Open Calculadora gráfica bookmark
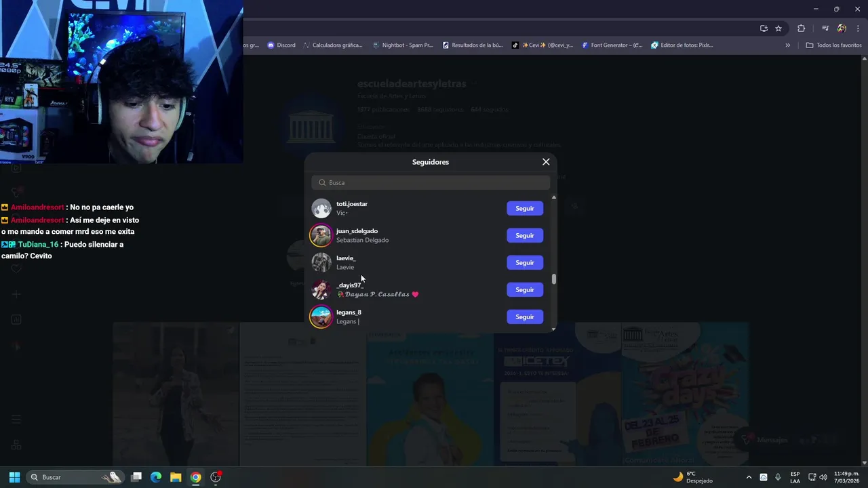Image resolution: width=868 pixels, height=488 pixels. click(333, 45)
